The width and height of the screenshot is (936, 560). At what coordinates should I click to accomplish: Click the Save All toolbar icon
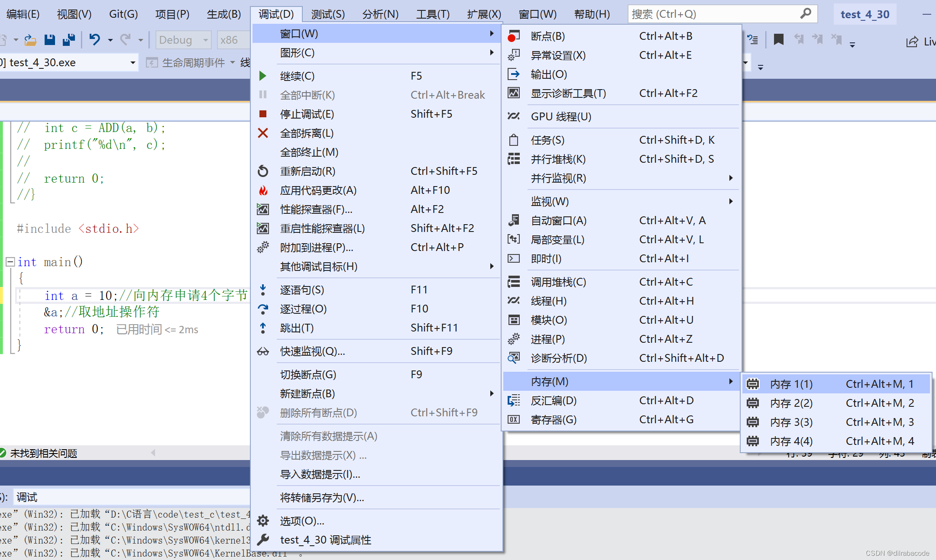(69, 40)
